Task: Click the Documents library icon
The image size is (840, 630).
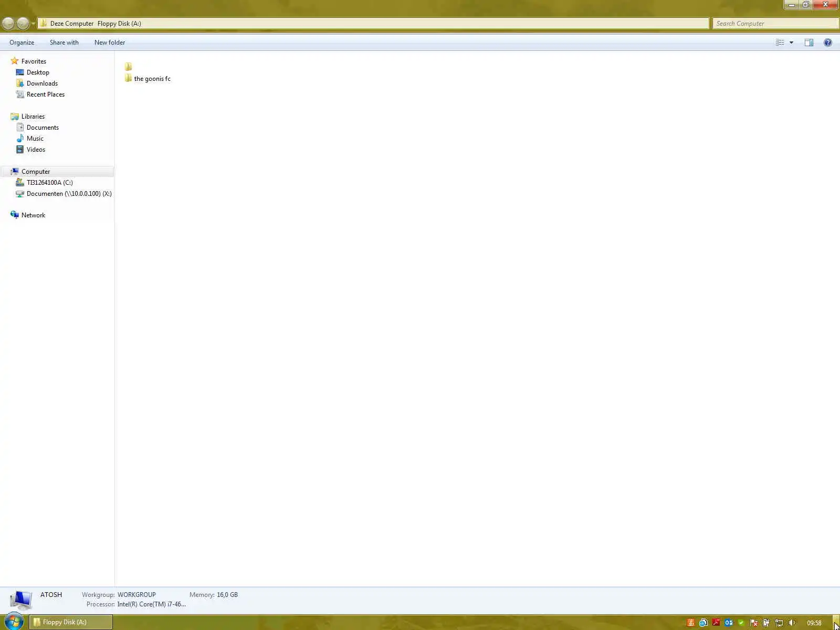Action: (20, 127)
